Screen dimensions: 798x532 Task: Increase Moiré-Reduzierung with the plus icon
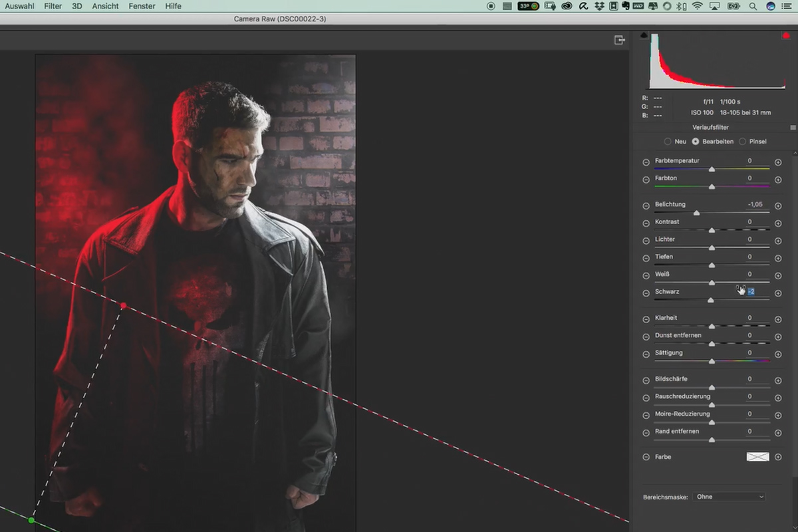(x=778, y=415)
